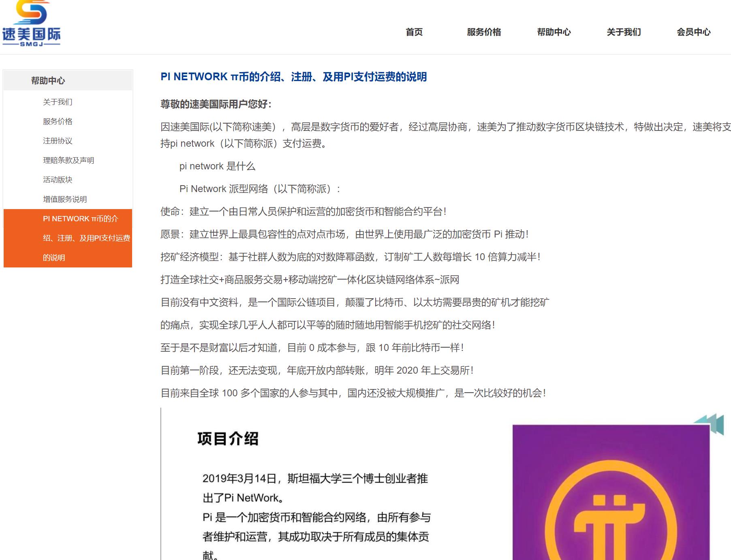Click the line starting 至于是不是财富

pos(312,348)
